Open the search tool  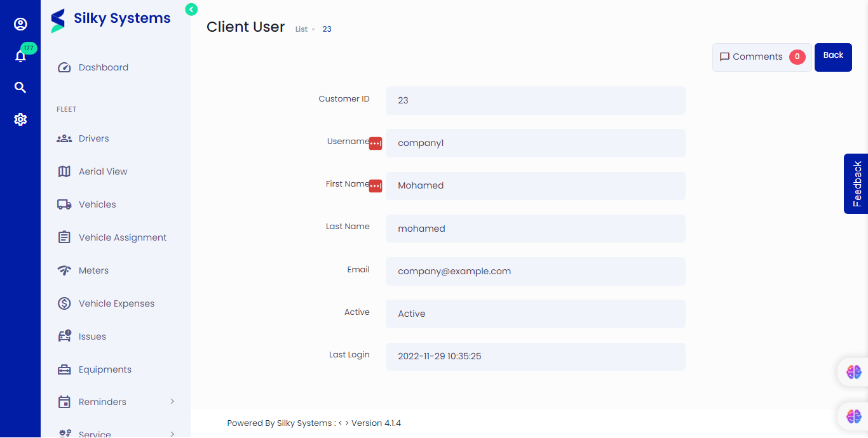[x=20, y=87]
